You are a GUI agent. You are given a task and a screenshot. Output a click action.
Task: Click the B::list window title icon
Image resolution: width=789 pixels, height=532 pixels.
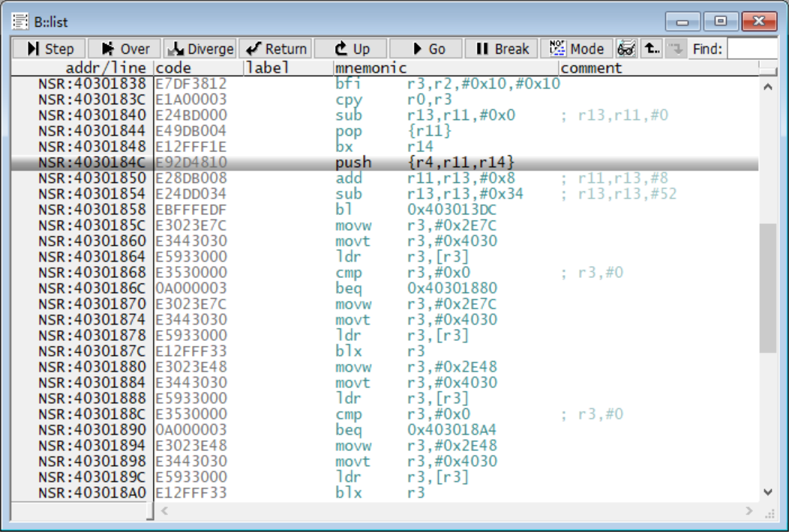pyautogui.click(x=19, y=22)
